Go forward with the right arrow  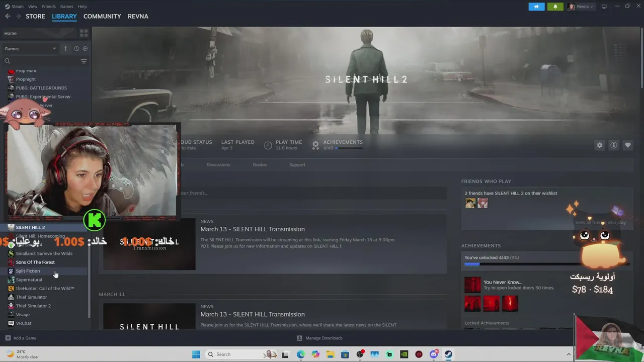point(18,16)
